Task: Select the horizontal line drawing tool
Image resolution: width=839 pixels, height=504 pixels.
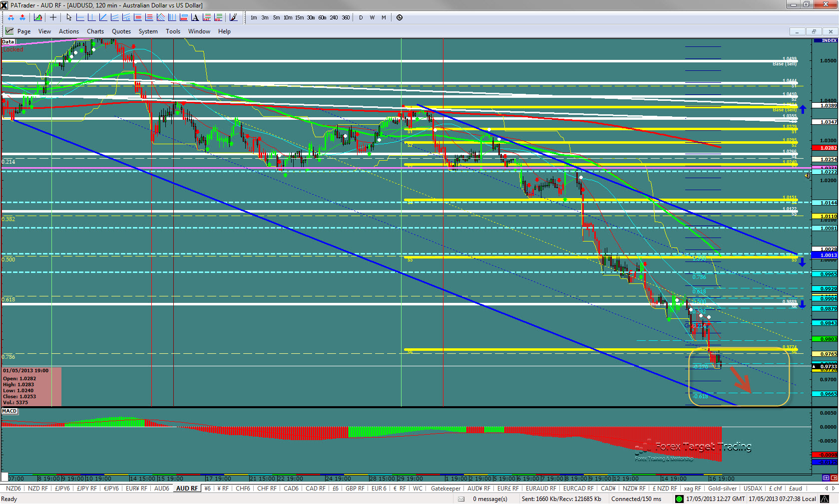Action: pyautogui.click(x=80, y=17)
